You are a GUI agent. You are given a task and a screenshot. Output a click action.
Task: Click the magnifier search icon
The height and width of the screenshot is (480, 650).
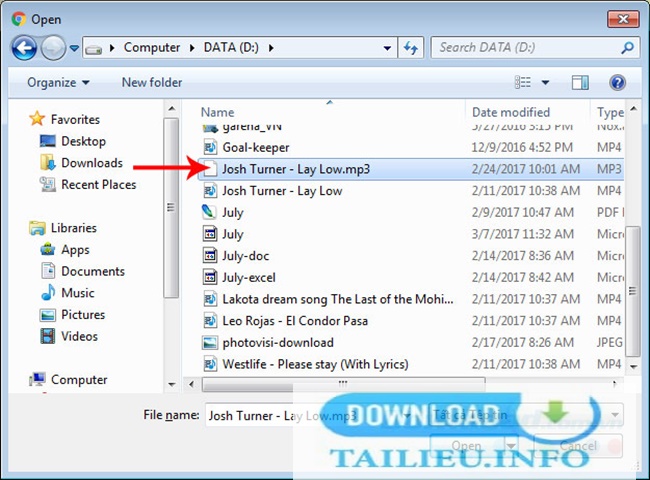(627, 48)
